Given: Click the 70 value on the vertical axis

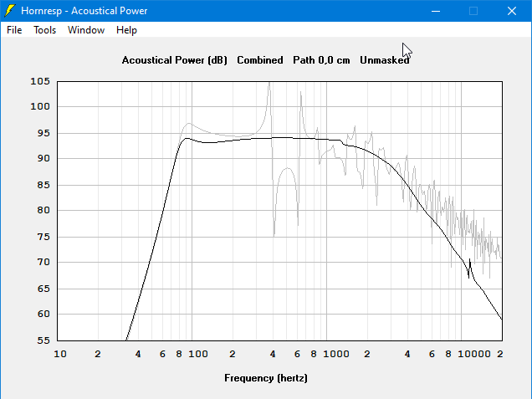Looking at the screenshot, I should coord(43,262).
